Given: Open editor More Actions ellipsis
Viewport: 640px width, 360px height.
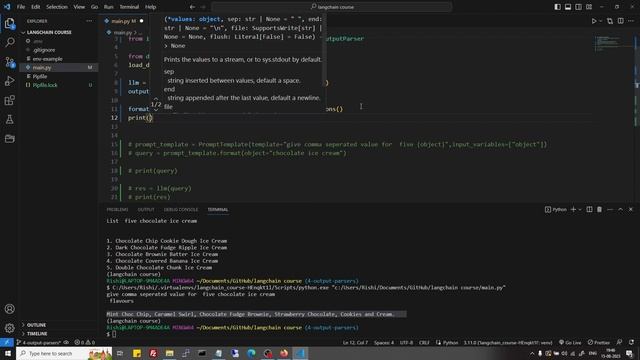Looking at the screenshot, I should pos(631,21).
